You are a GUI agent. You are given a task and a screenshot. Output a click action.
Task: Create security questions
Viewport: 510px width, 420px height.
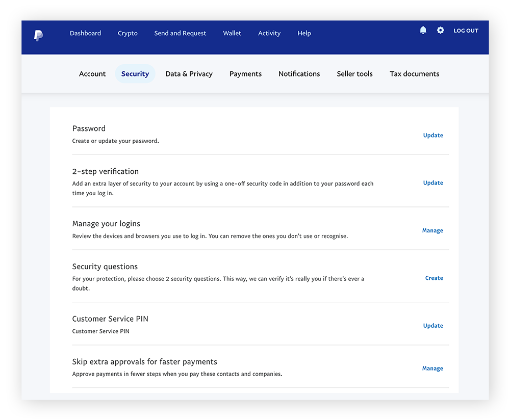434,278
